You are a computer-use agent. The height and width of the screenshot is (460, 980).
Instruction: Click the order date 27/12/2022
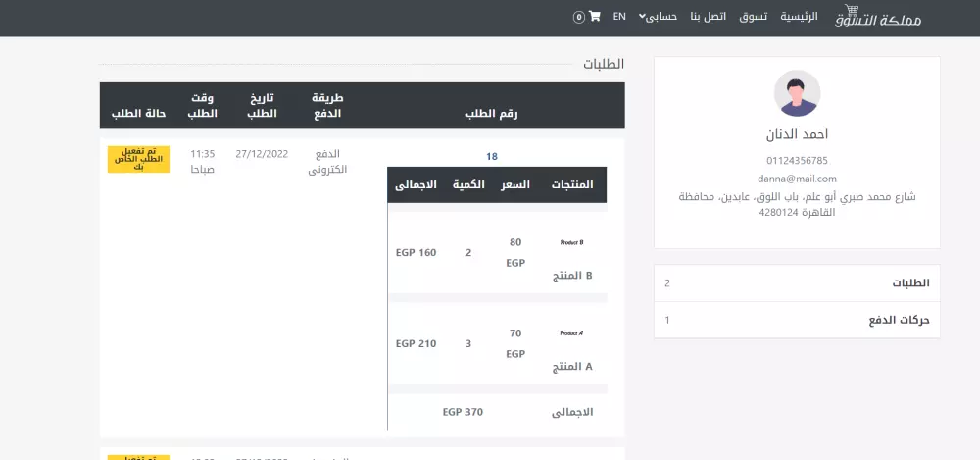pyautogui.click(x=262, y=154)
